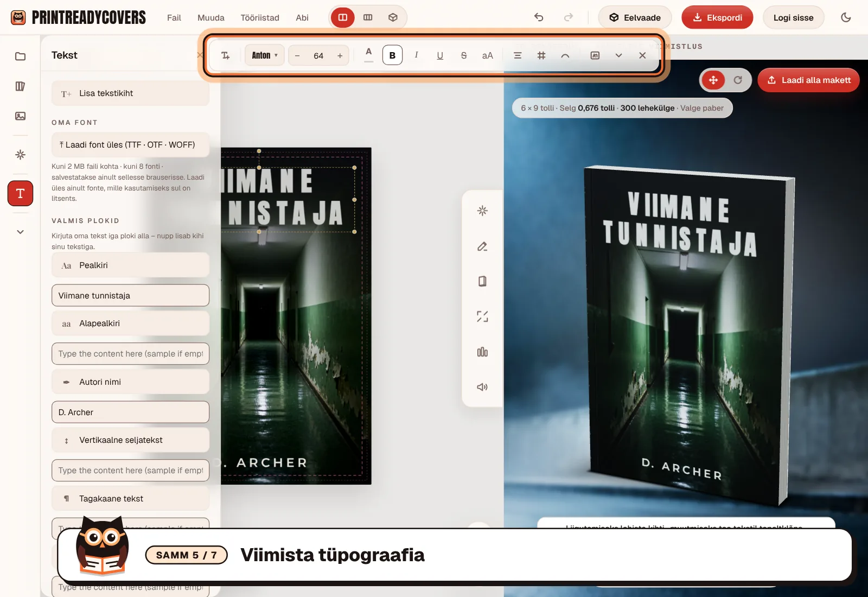The height and width of the screenshot is (597, 868).
Task: Click the add text layer icon in formatting toolbar
Action: [226, 55]
